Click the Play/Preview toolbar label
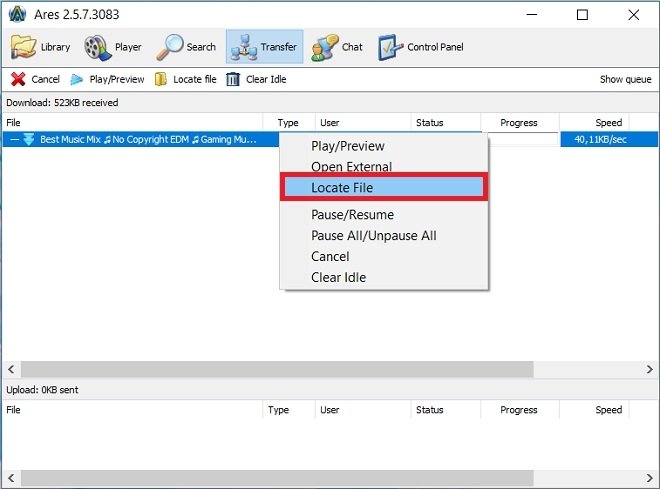Screen dimensions: 660x489 click(x=117, y=79)
